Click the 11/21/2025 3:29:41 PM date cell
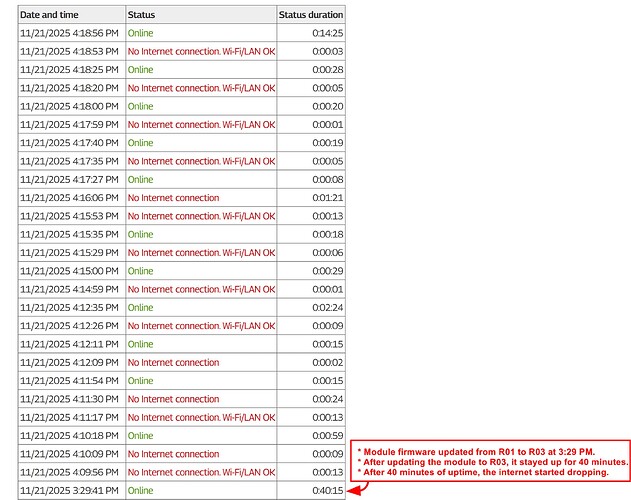631x500 pixels. click(69, 490)
